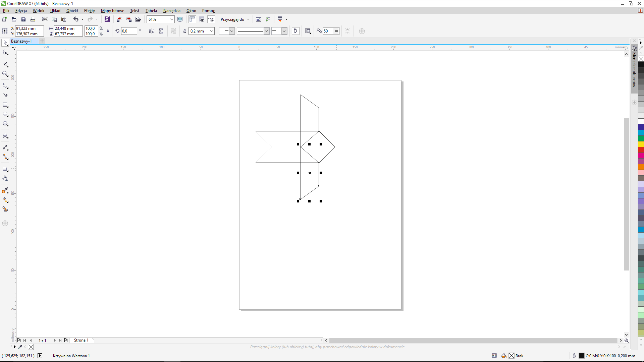644x362 pixels.
Task: Select the Rectangle tool
Action: coord(5,105)
